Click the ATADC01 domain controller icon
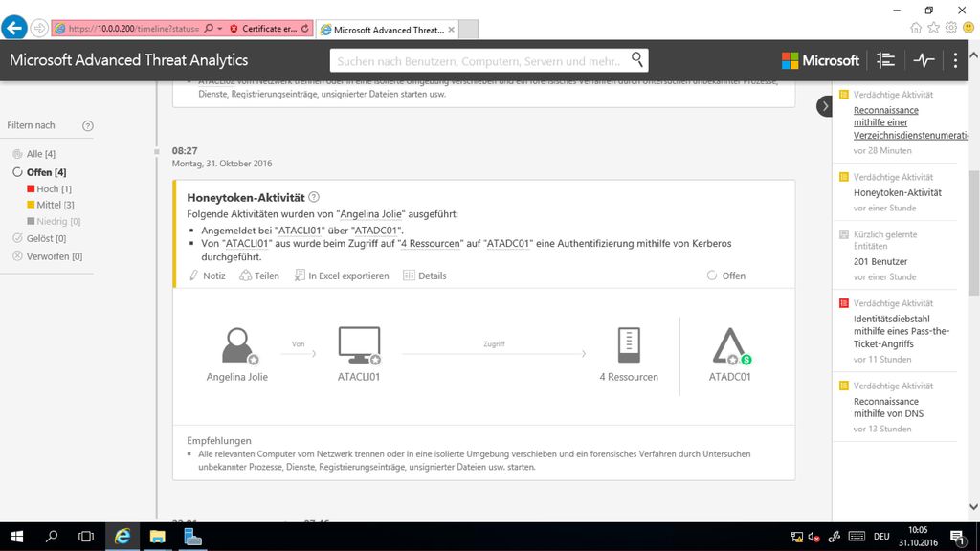 point(730,345)
